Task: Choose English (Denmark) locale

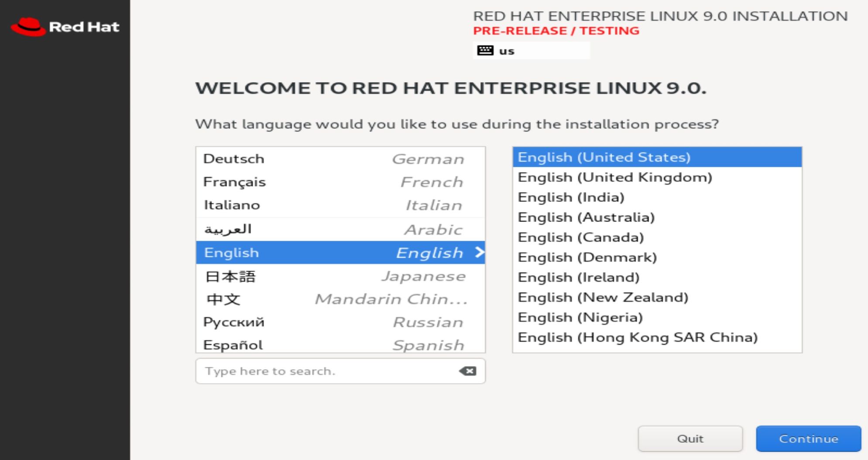Action: pos(657,257)
